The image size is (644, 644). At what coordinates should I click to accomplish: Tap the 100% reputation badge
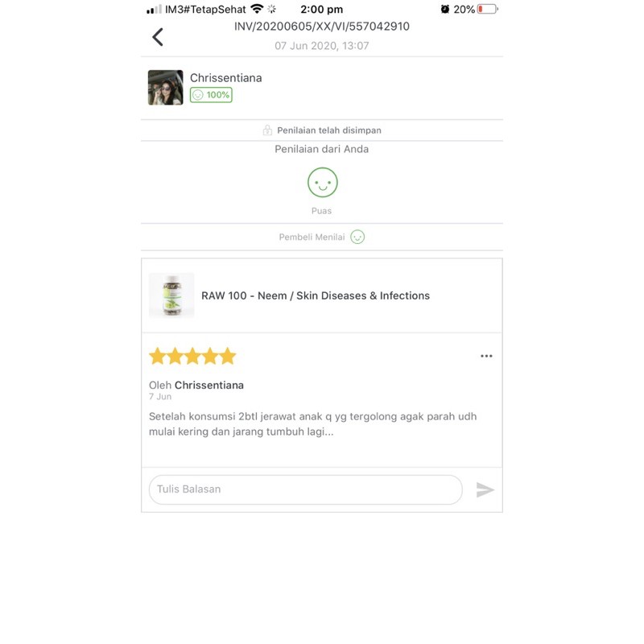211,95
